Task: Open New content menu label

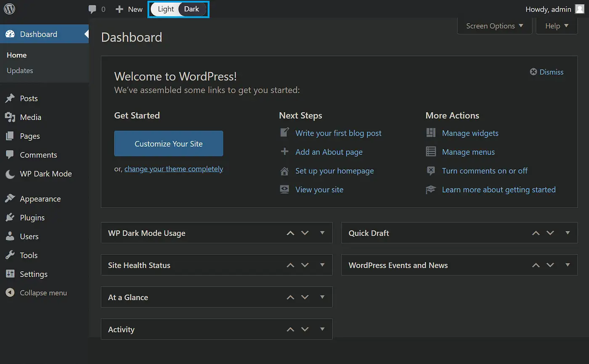Action: [x=135, y=9]
